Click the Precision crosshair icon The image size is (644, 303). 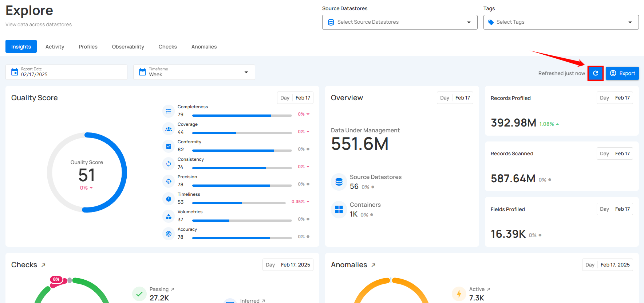[x=169, y=181]
